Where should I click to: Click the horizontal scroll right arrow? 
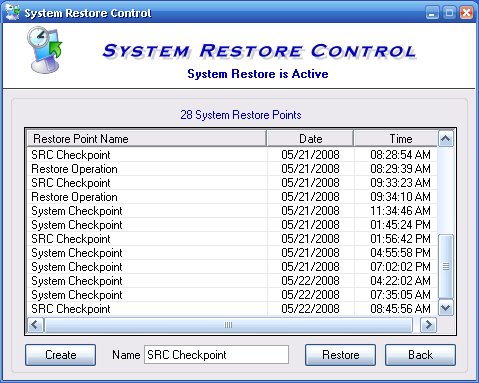coord(428,325)
